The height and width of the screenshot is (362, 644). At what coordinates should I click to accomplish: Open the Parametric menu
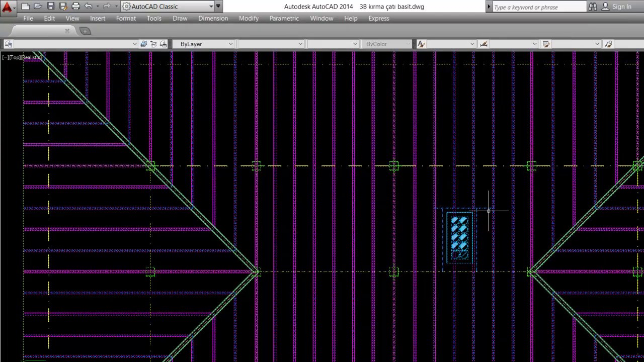pyautogui.click(x=284, y=18)
